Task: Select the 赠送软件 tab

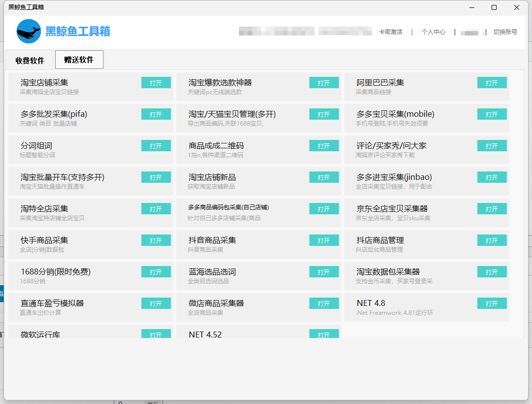Action: (x=79, y=60)
